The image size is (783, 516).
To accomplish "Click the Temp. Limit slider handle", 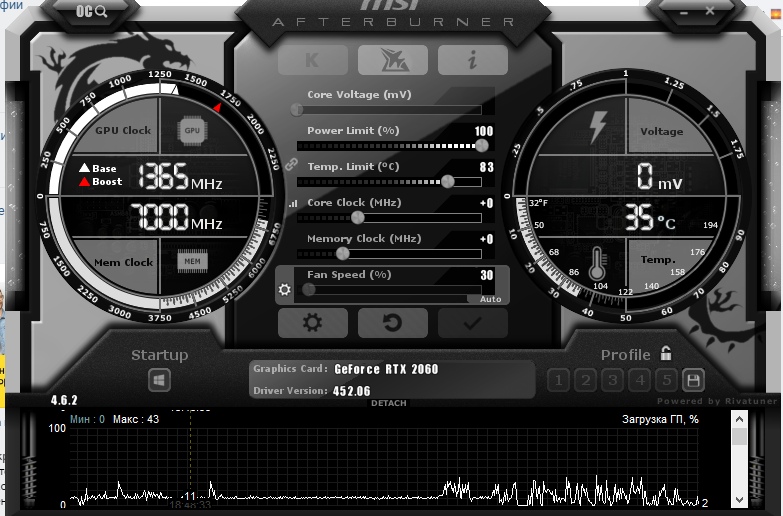I will tap(448, 181).
